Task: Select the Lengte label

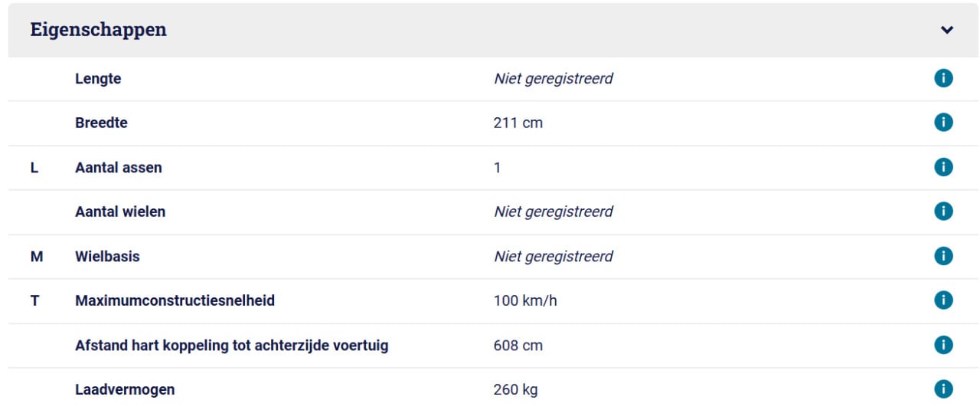Action: pyautogui.click(x=98, y=78)
